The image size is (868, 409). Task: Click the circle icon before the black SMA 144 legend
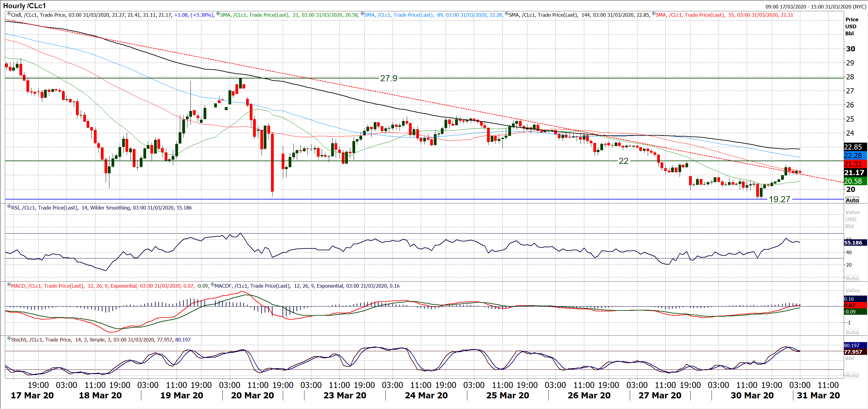(x=507, y=14)
